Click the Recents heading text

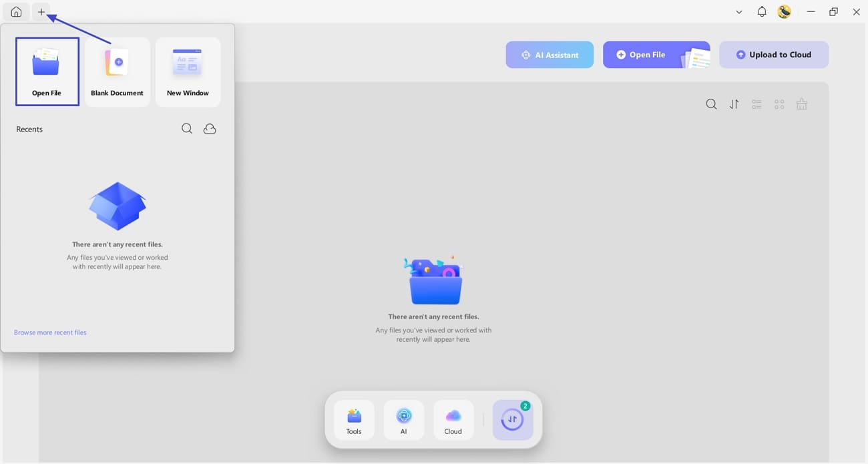[x=29, y=130]
